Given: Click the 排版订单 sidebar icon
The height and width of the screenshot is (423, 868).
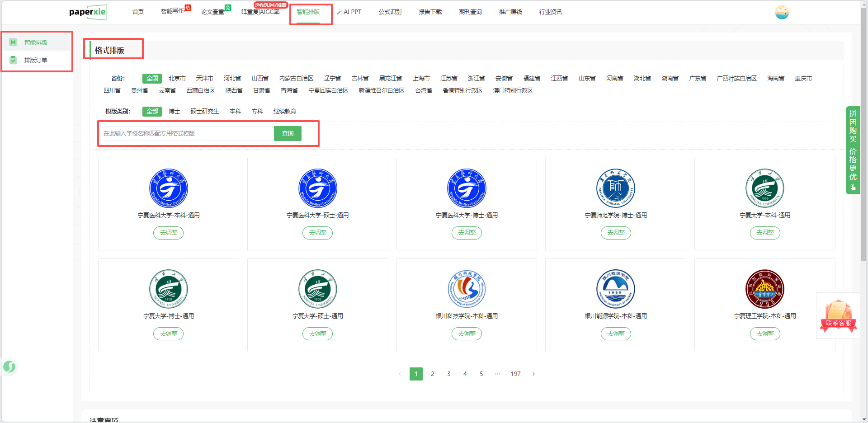Looking at the screenshot, I should coord(13,60).
